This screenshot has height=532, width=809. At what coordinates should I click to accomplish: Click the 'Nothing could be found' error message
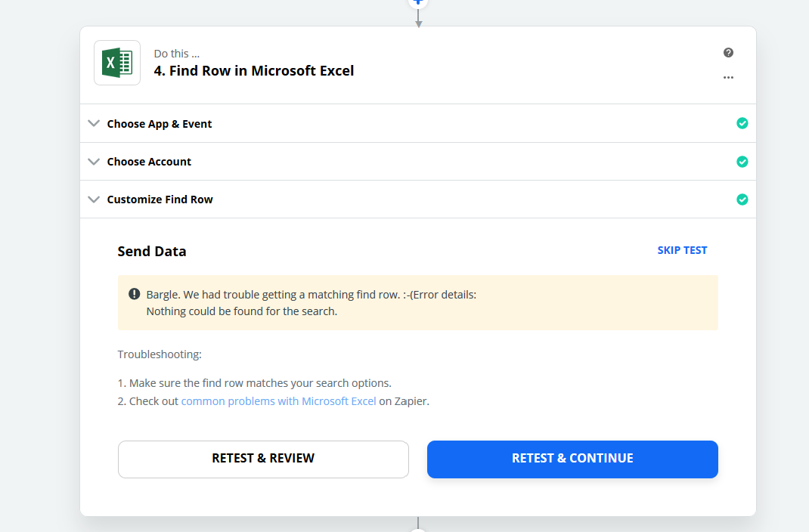click(241, 311)
